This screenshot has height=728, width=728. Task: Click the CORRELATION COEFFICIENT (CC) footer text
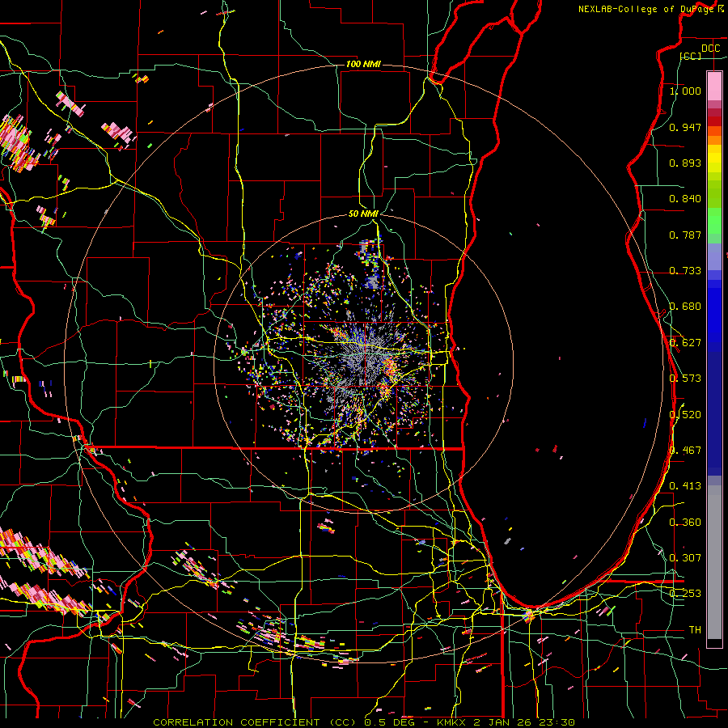pyautogui.click(x=255, y=722)
